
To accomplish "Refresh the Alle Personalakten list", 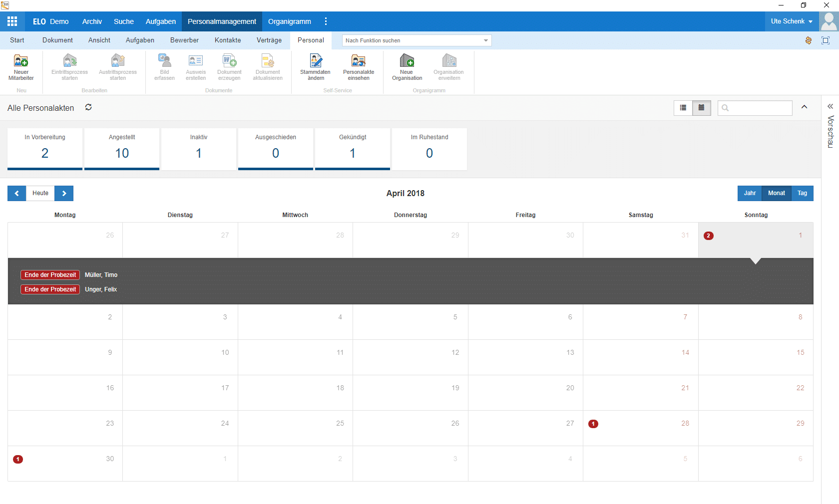I will 88,107.
